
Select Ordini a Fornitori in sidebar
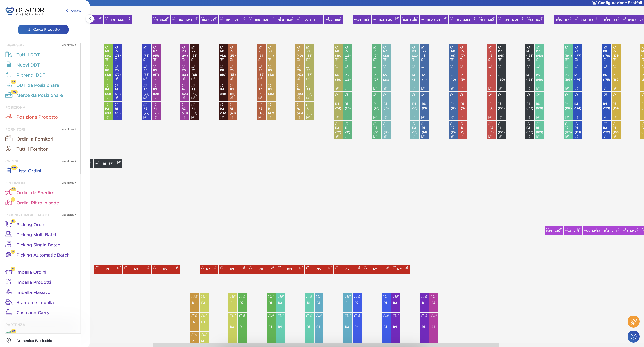pyautogui.click(x=35, y=139)
